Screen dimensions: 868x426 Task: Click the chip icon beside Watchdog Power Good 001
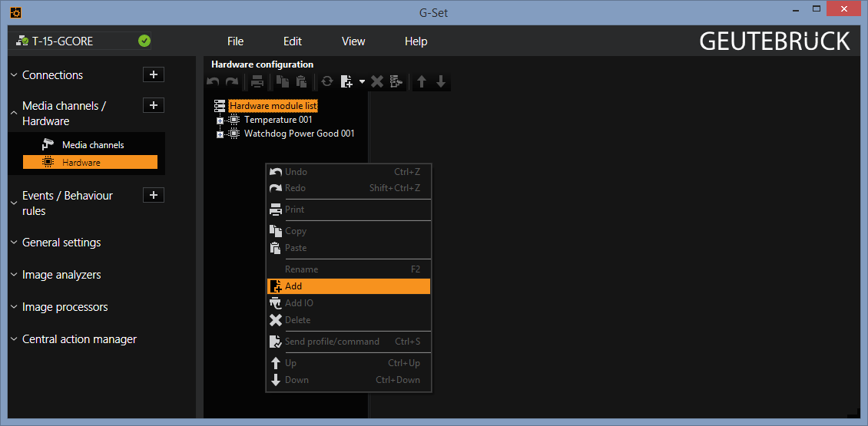pos(234,134)
